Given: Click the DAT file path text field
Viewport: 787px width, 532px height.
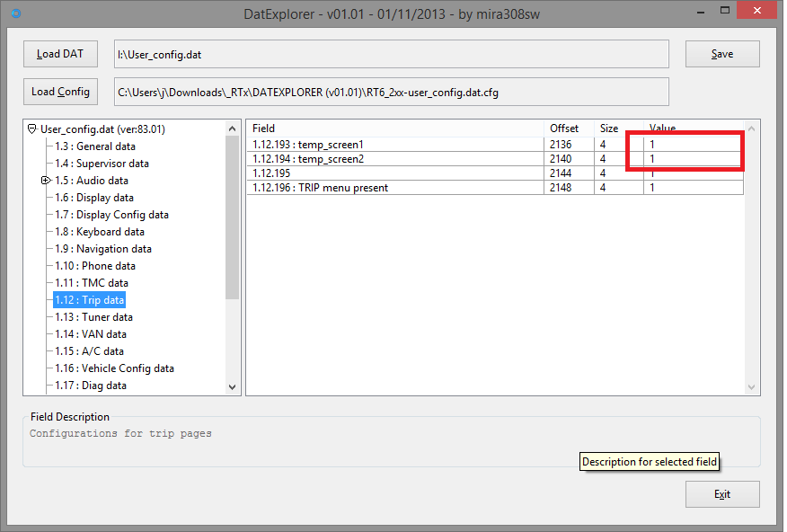Looking at the screenshot, I should [x=391, y=54].
